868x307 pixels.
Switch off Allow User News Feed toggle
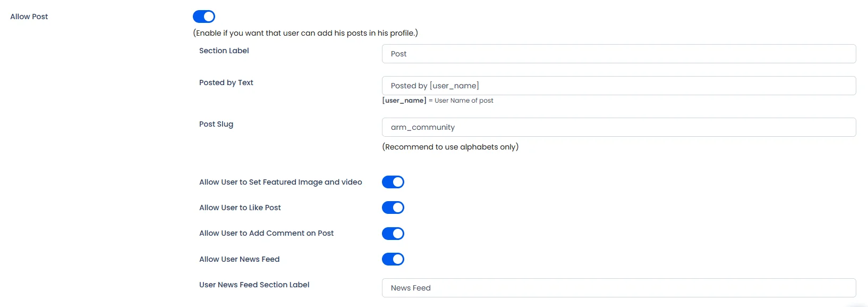(x=393, y=259)
